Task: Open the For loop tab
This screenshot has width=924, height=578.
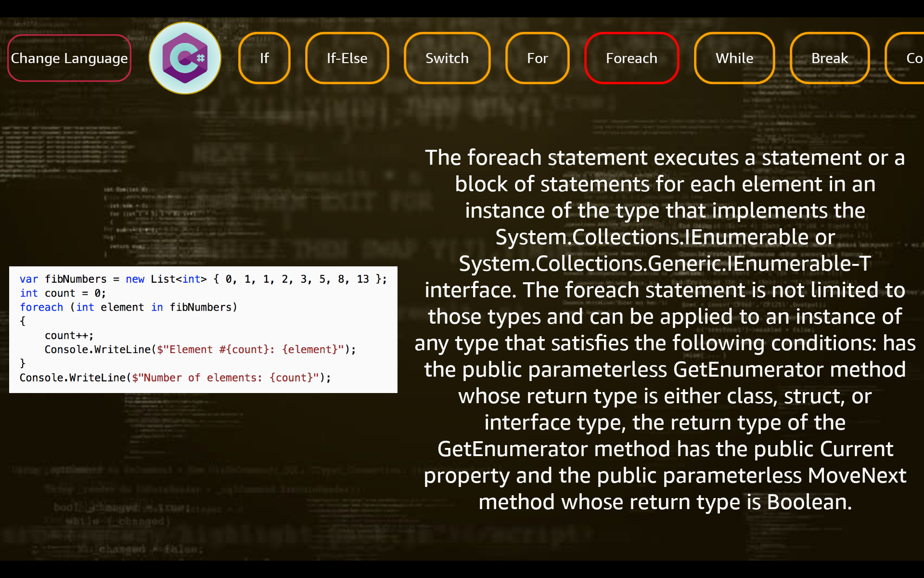Action: pyautogui.click(x=537, y=58)
